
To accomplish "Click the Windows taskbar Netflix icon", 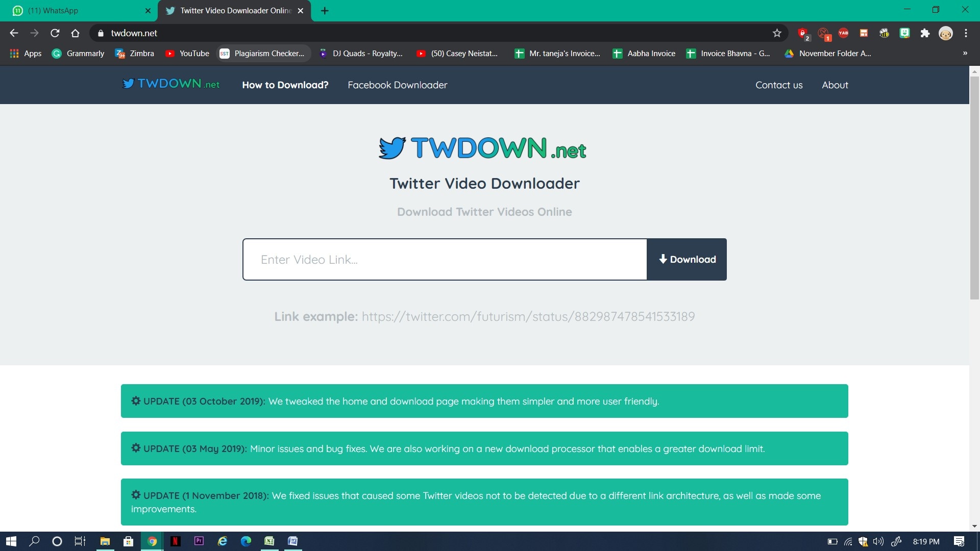I will (x=176, y=540).
